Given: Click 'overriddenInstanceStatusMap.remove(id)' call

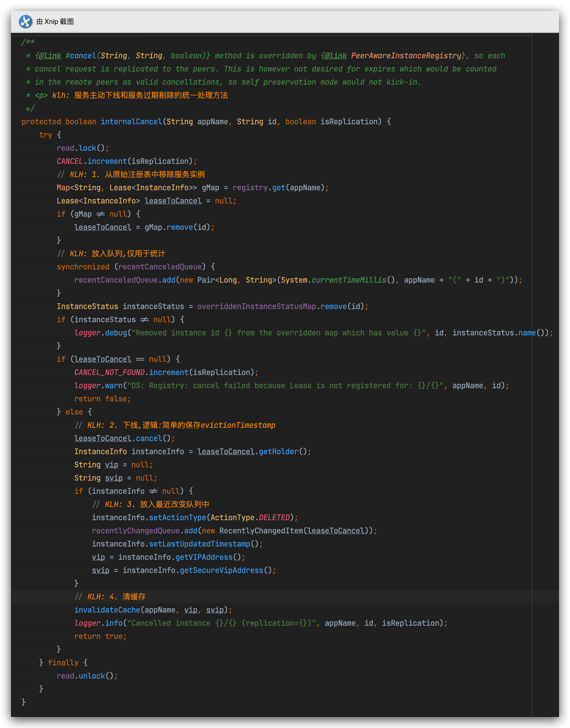Looking at the screenshot, I should point(281,307).
